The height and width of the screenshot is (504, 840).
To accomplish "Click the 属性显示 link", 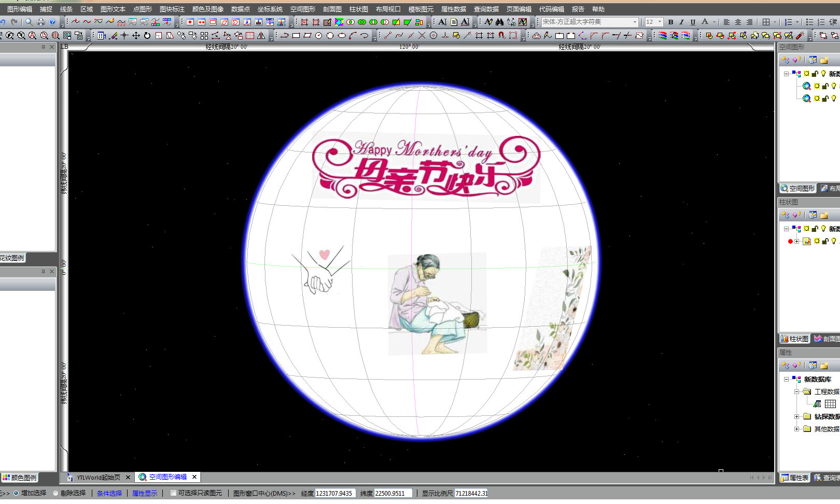I will (145, 493).
